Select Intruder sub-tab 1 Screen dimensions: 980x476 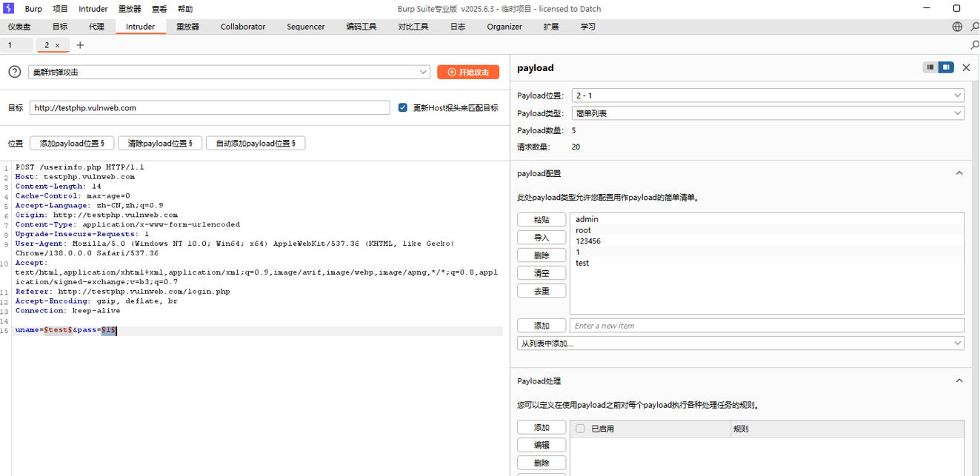pyautogui.click(x=16, y=45)
